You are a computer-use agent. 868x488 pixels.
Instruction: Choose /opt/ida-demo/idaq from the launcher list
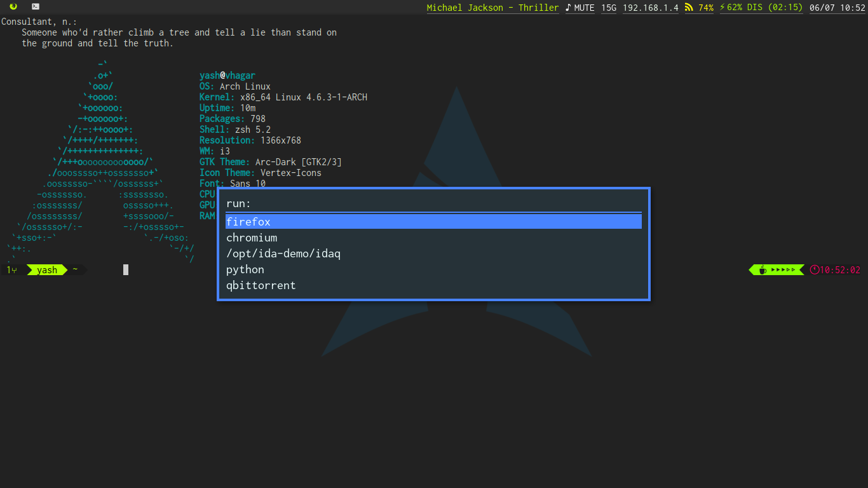coord(433,254)
